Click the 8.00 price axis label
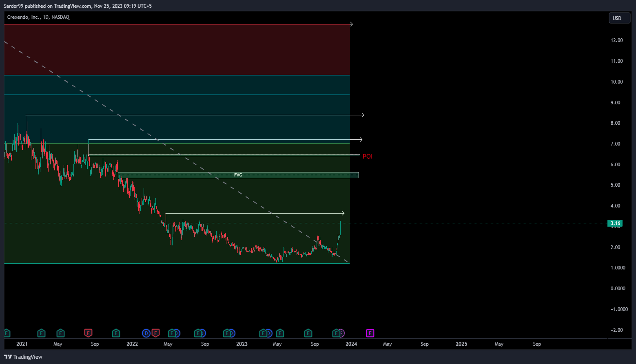The image size is (636, 364). (x=615, y=123)
